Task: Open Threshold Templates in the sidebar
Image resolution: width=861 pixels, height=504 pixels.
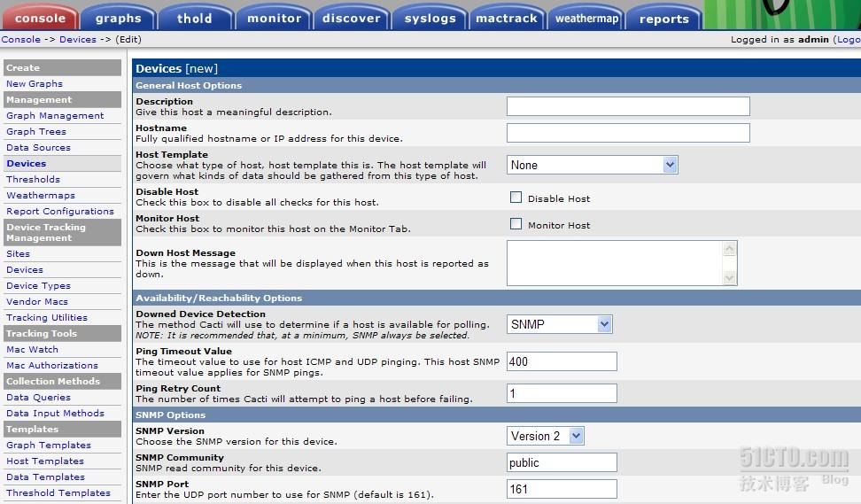Action: point(58,492)
